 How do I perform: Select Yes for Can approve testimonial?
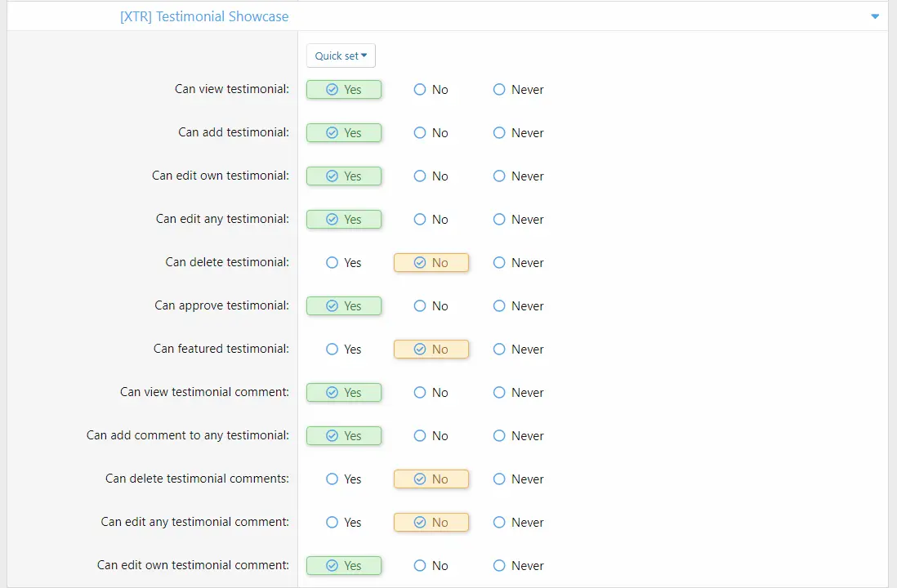[x=344, y=306]
